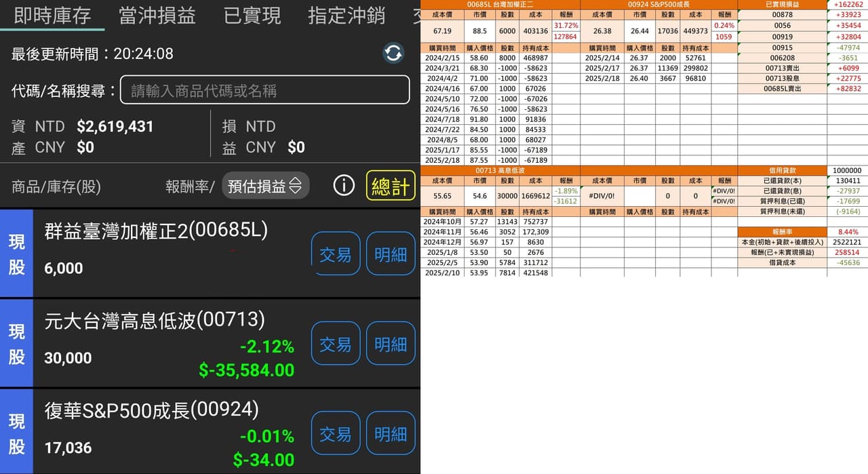This screenshot has width=868, height=474.
Task: Focus the 代碼/名稱 search field
Action: click(x=265, y=90)
